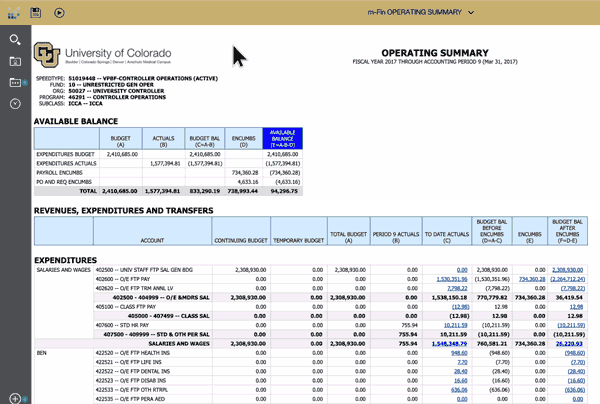Click the PO AND REQ ENCUMBS row label
The height and width of the screenshot is (404, 600).
coord(64,182)
